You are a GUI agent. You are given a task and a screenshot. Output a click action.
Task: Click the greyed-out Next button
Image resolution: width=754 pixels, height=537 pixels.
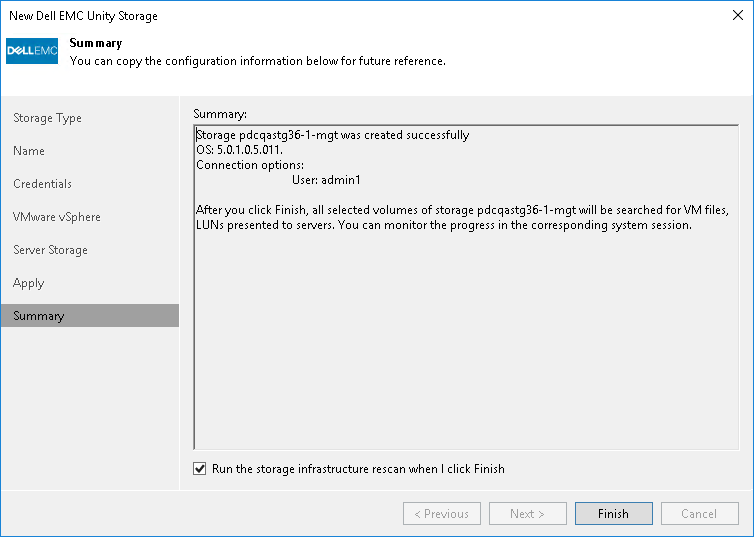tap(527, 514)
